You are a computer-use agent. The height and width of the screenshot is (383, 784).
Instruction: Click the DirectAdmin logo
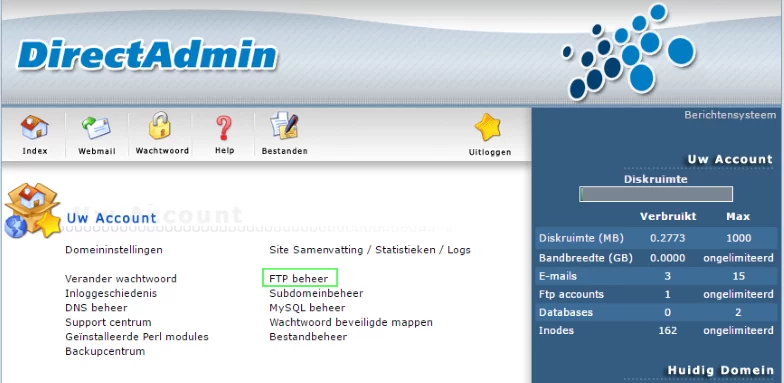pos(147,54)
